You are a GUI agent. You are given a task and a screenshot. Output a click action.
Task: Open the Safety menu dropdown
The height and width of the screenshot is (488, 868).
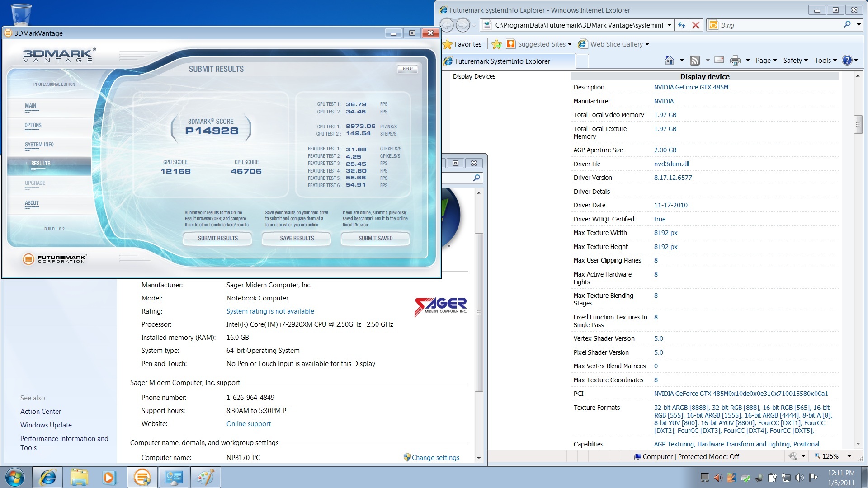coord(795,60)
